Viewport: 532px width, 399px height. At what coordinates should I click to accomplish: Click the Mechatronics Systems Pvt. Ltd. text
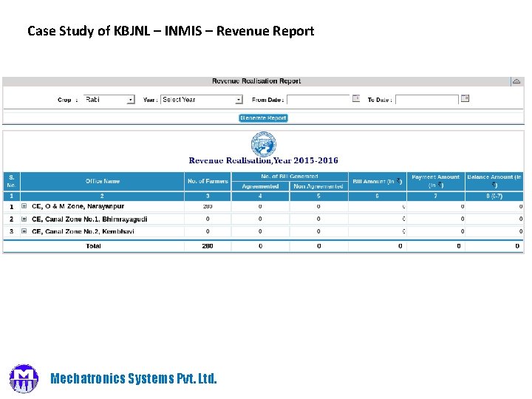click(134, 378)
